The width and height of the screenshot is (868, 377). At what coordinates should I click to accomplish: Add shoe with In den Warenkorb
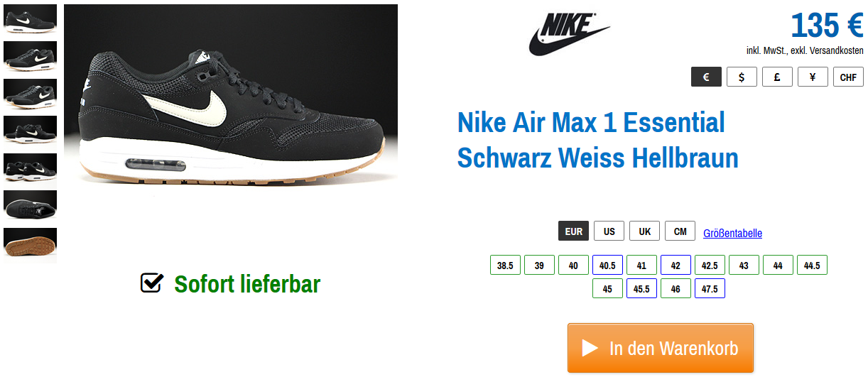point(660,348)
